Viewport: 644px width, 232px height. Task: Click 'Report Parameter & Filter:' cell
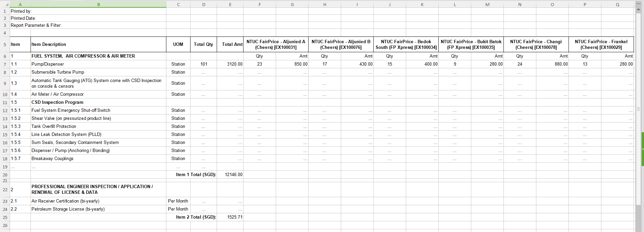coord(36,25)
